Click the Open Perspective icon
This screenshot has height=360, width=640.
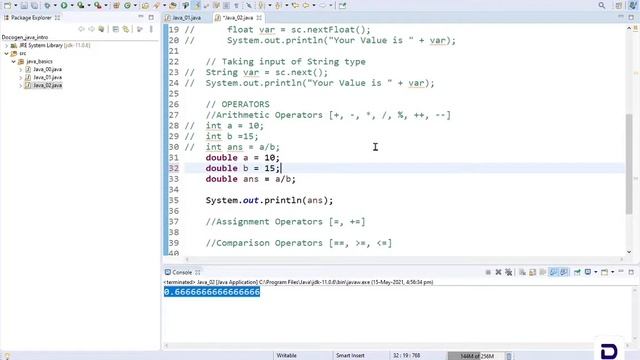pos(619,5)
